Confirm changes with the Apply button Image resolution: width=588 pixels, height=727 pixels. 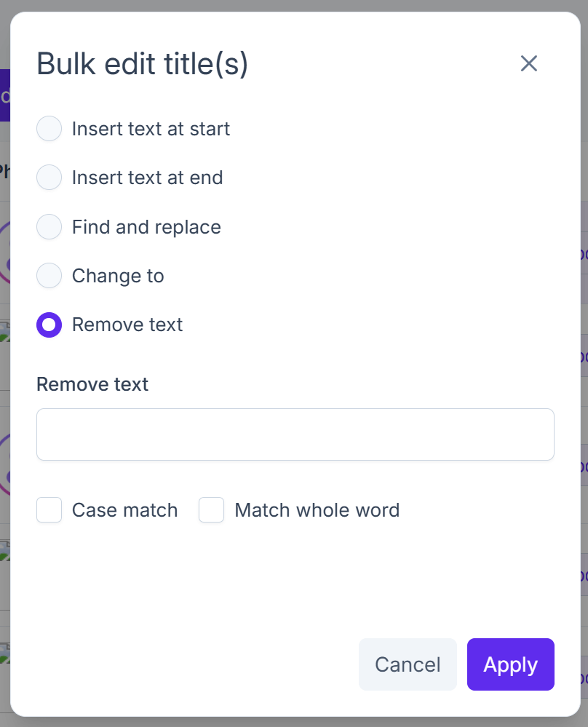coord(510,664)
